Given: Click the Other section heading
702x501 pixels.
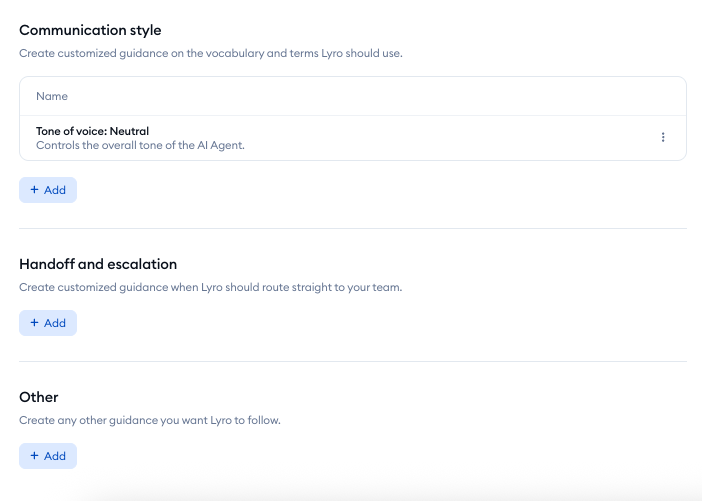Looking at the screenshot, I should (39, 397).
